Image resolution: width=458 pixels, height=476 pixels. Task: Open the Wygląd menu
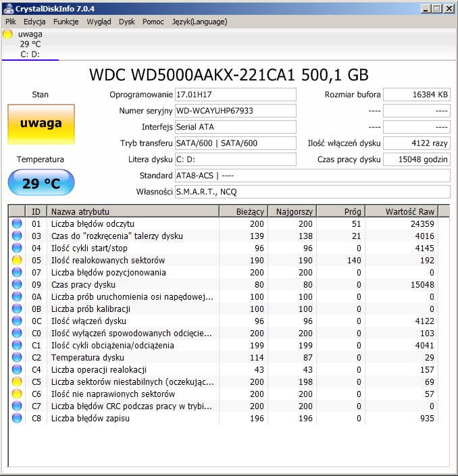tap(99, 22)
